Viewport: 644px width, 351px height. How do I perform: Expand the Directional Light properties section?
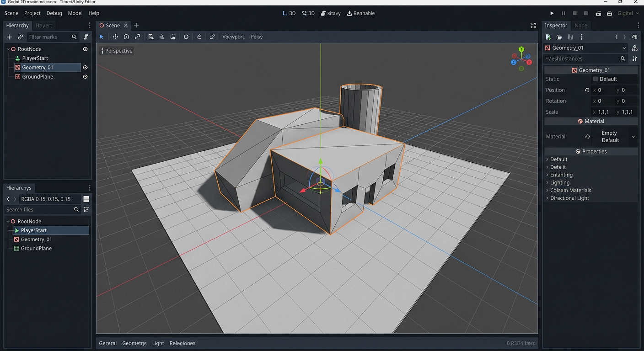pos(569,198)
